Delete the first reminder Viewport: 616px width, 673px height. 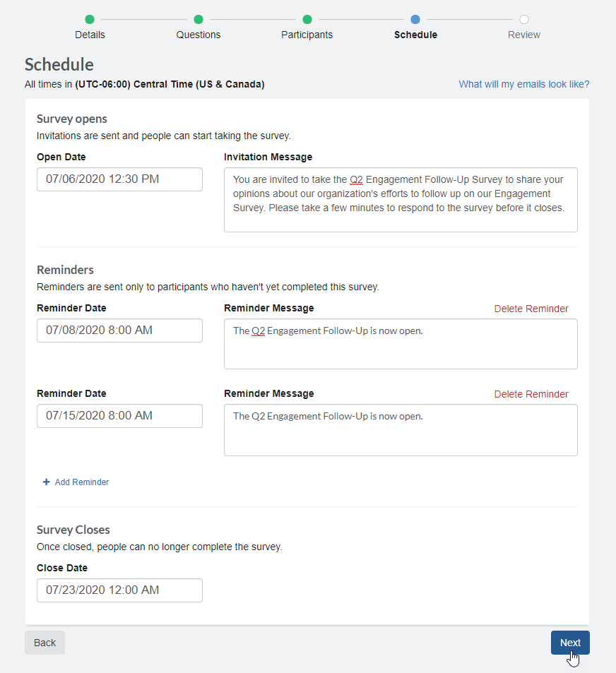point(531,309)
